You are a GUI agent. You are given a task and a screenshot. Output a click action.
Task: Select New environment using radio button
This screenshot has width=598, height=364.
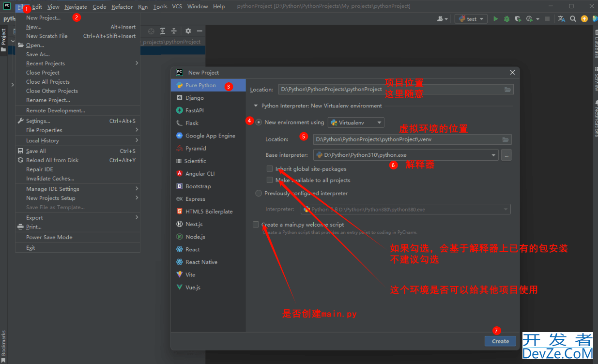click(259, 122)
